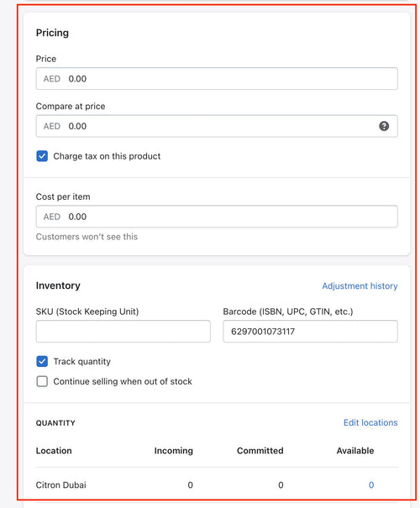Image resolution: width=420 pixels, height=508 pixels.
Task: Click the Location column header
Action: click(x=54, y=451)
